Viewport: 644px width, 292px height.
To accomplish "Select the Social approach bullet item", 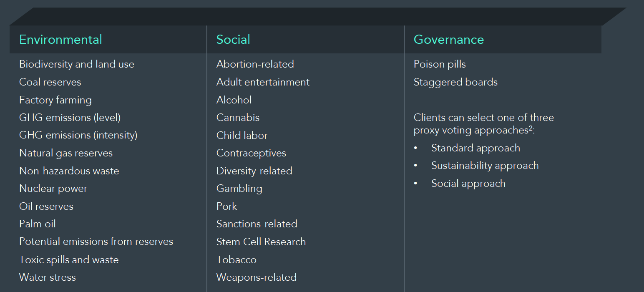I will click(x=468, y=184).
